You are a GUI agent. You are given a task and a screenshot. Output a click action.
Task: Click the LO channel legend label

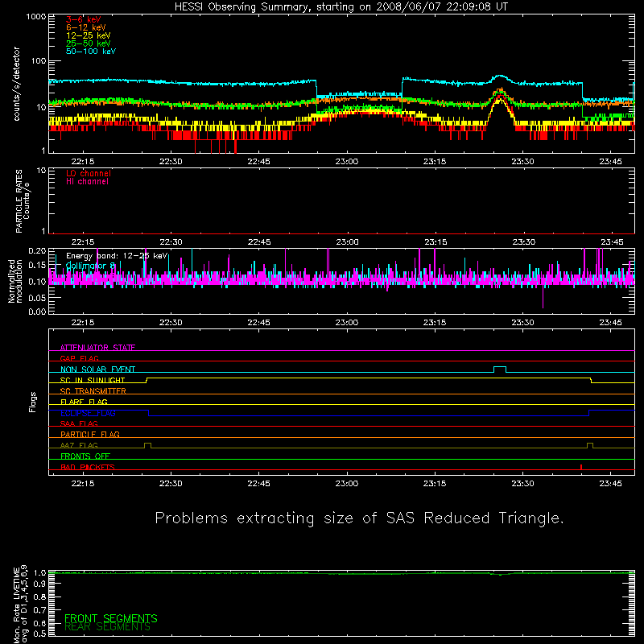click(x=89, y=173)
